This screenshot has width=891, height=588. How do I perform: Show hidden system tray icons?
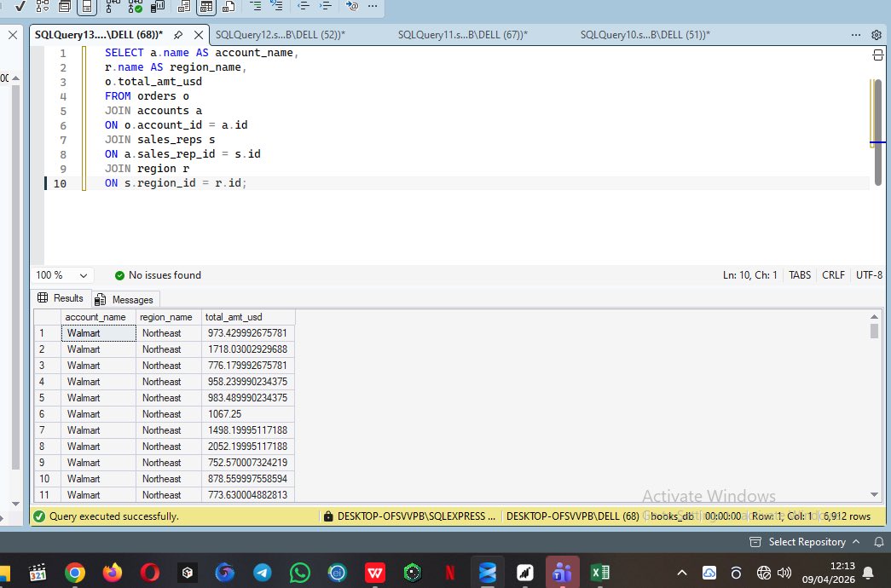pyautogui.click(x=682, y=573)
